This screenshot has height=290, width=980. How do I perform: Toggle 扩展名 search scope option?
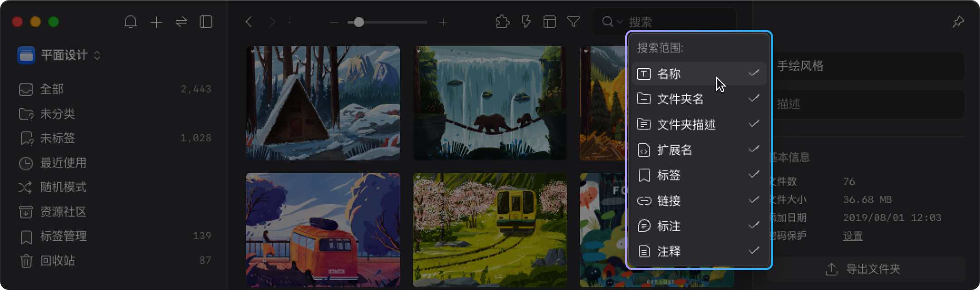tap(699, 150)
